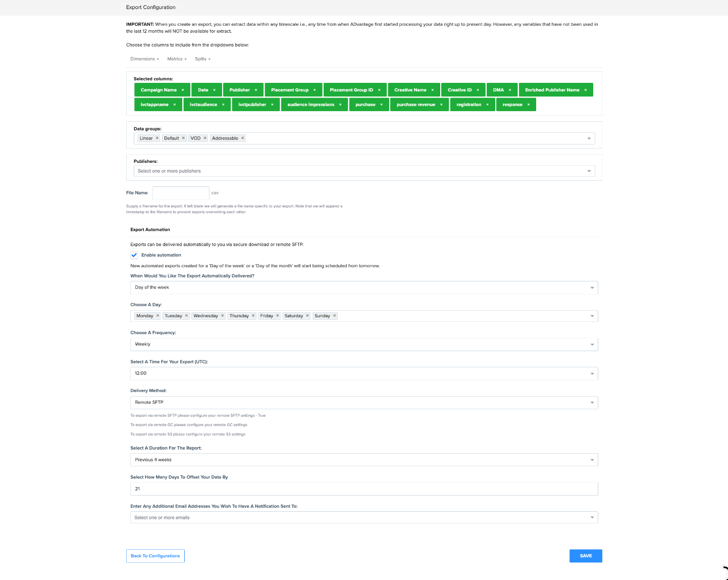Image resolution: width=728 pixels, height=580 pixels.
Task: Open the Dimensions dropdown menu
Action: pos(144,59)
